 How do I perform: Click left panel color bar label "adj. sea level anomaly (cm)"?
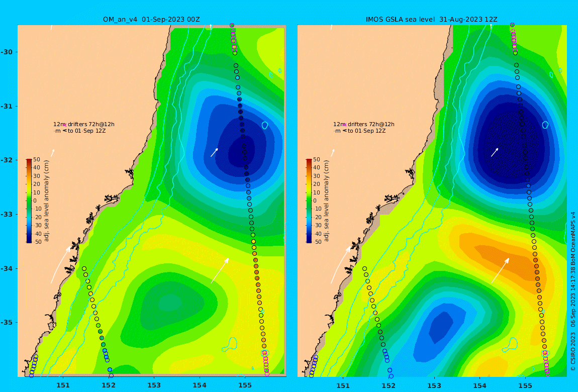click(46, 201)
